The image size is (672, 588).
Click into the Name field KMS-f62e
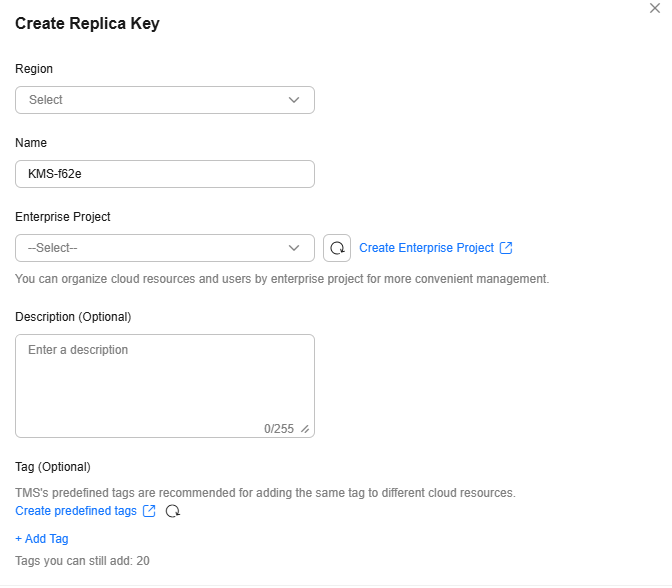point(165,174)
